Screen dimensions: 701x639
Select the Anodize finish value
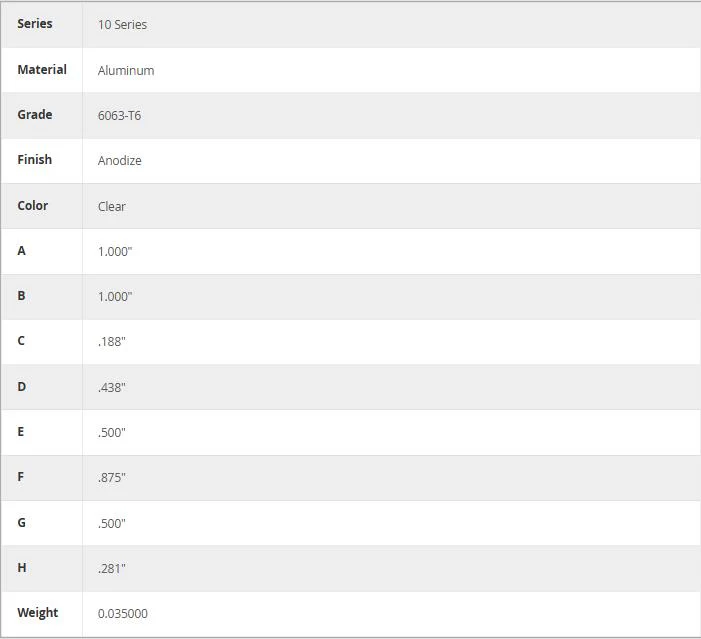[x=120, y=161]
